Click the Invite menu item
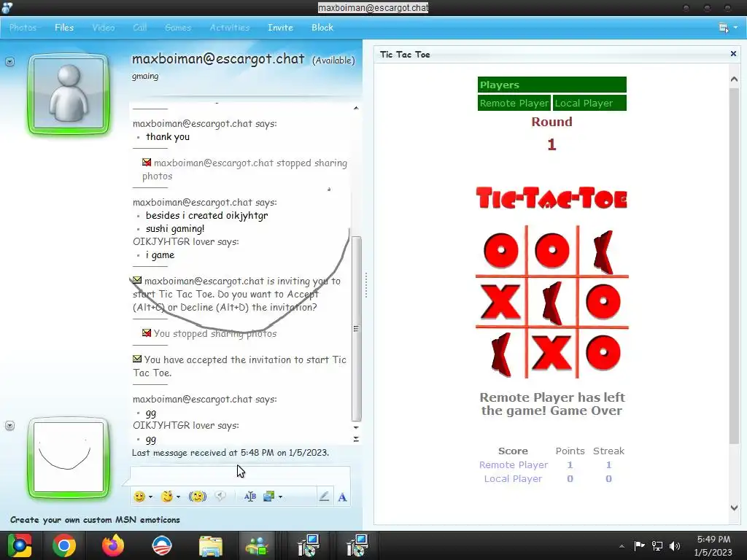The height and width of the screenshot is (560, 747). click(x=280, y=28)
